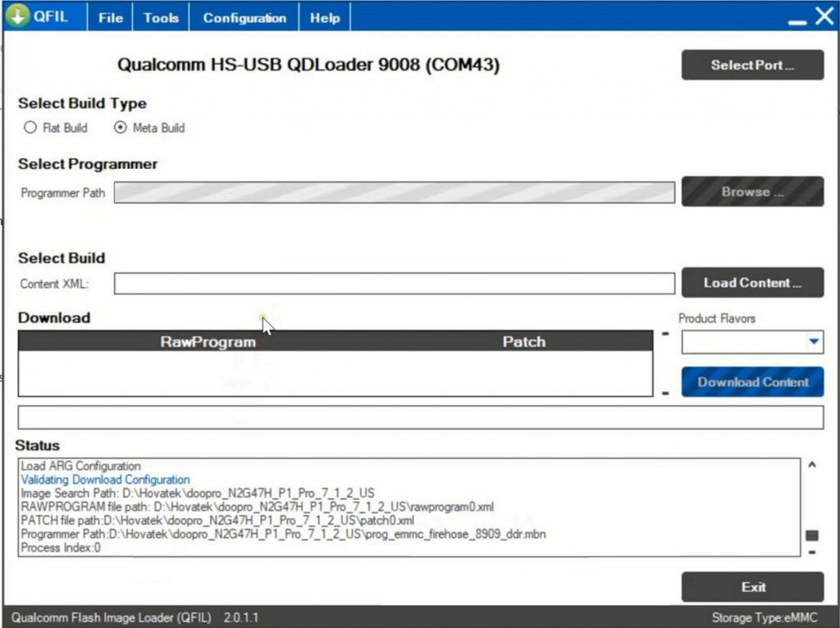Click the RawProgram column header
Viewport: 840px width, 628px height.
point(208,342)
